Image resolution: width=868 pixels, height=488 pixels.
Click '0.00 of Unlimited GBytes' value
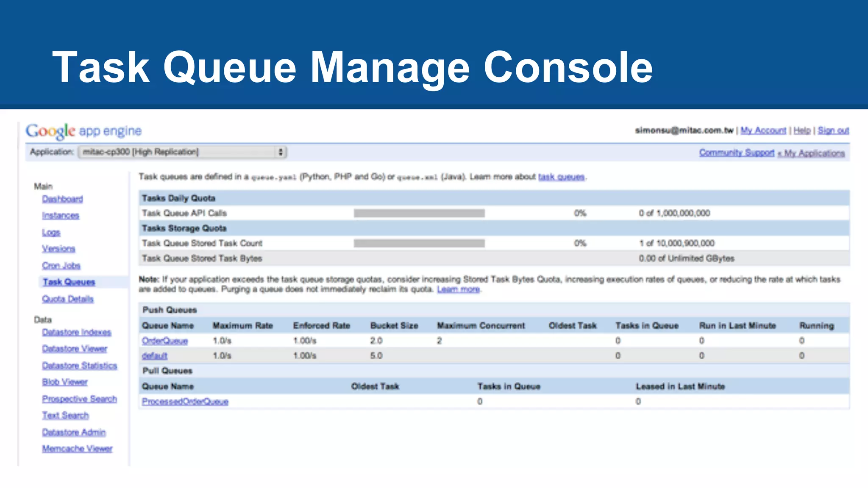687,258
